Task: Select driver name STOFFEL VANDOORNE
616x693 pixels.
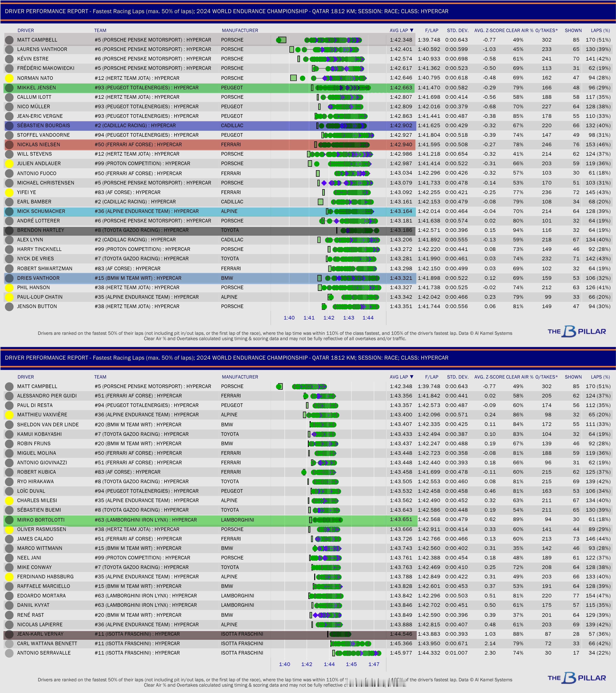Action: click(43, 135)
